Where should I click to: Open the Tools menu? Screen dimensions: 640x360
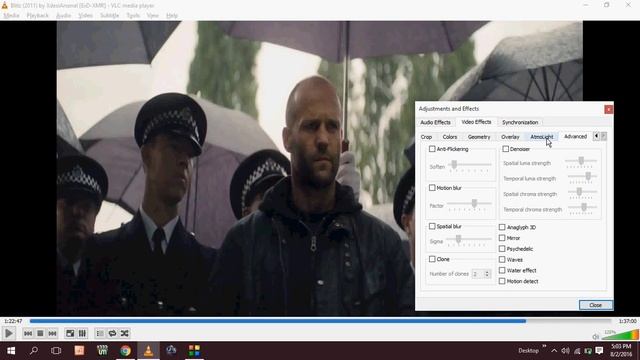click(133, 16)
